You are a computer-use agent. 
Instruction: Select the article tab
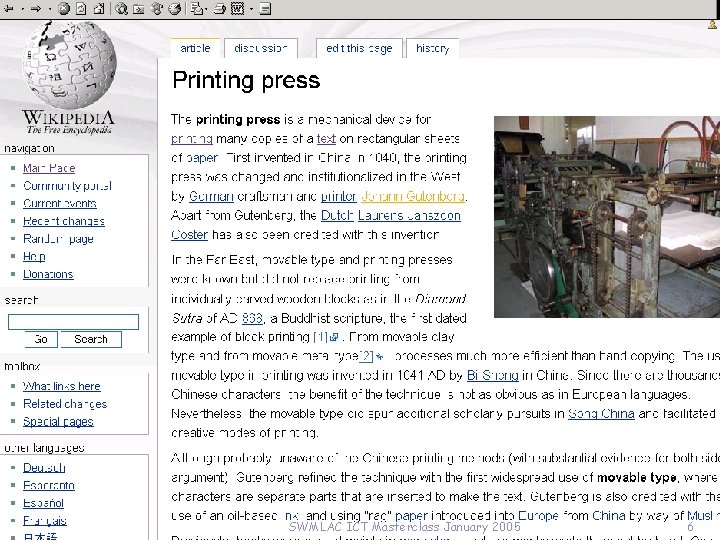195,48
